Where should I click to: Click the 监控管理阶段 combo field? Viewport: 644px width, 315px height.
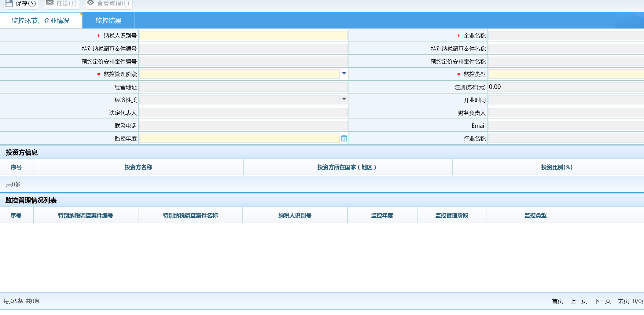[240, 74]
